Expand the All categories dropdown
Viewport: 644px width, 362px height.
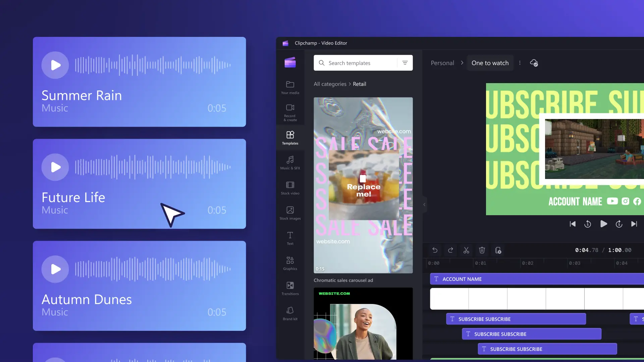(330, 84)
